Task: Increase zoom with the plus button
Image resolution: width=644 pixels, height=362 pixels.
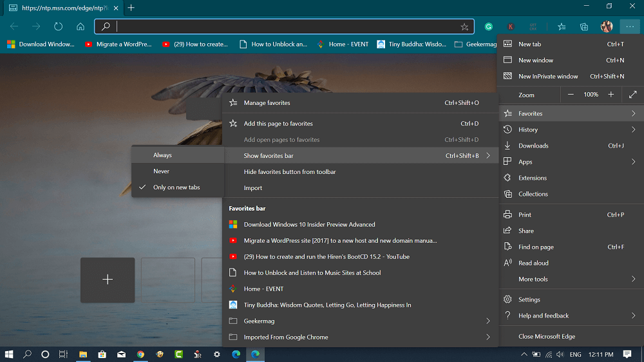Action: (x=611, y=95)
